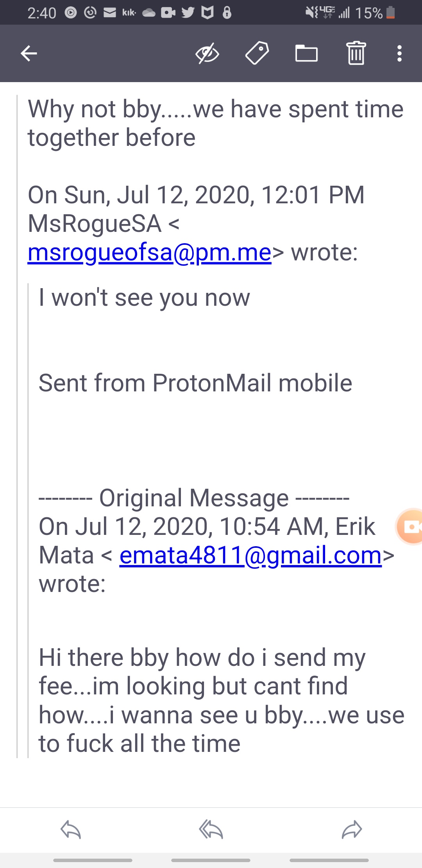
Task: Open the three-dot overflow menu
Action: point(399,54)
